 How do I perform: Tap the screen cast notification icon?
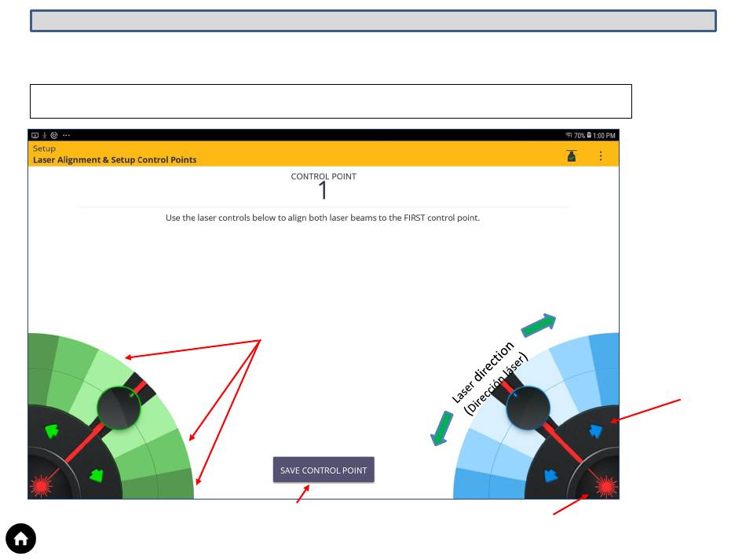(x=35, y=136)
